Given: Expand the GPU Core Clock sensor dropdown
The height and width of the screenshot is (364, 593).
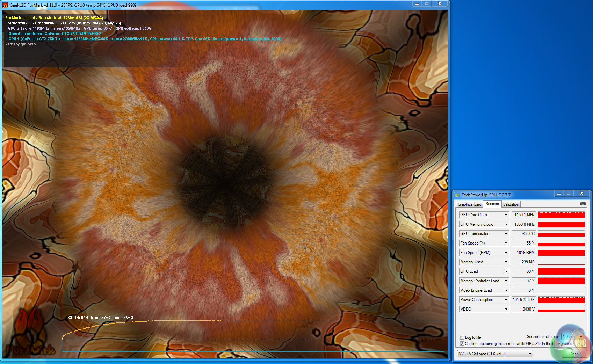Looking at the screenshot, I should pos(506,215).
